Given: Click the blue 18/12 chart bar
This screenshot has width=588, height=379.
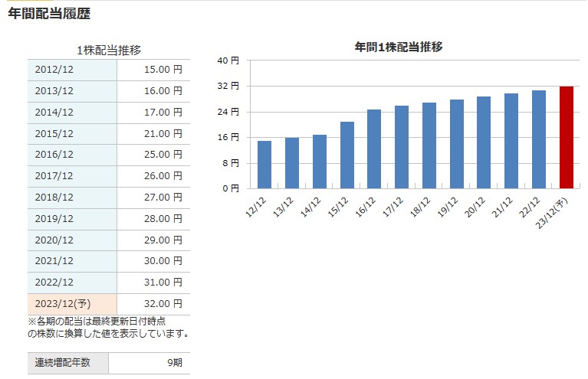Looking at the screenshot, I should tap(429, 145).
